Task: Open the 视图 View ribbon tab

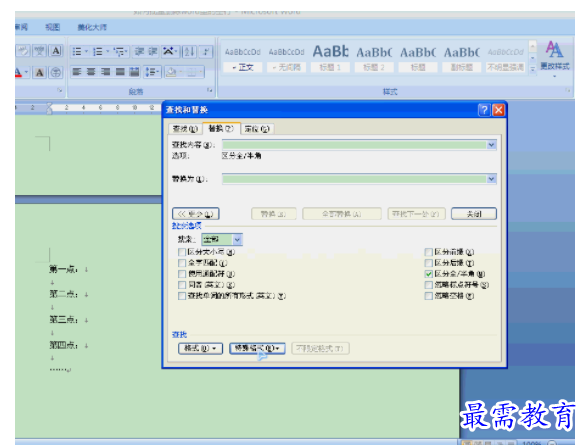Action: coord(52,27)
